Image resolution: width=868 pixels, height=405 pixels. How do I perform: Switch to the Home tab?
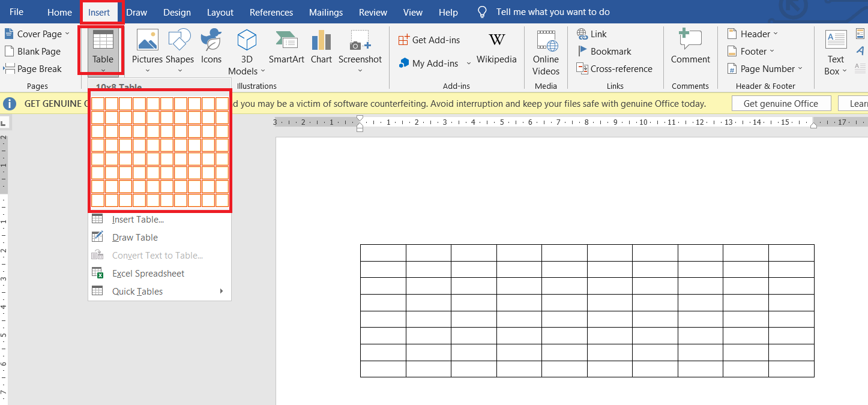point(59,12)
